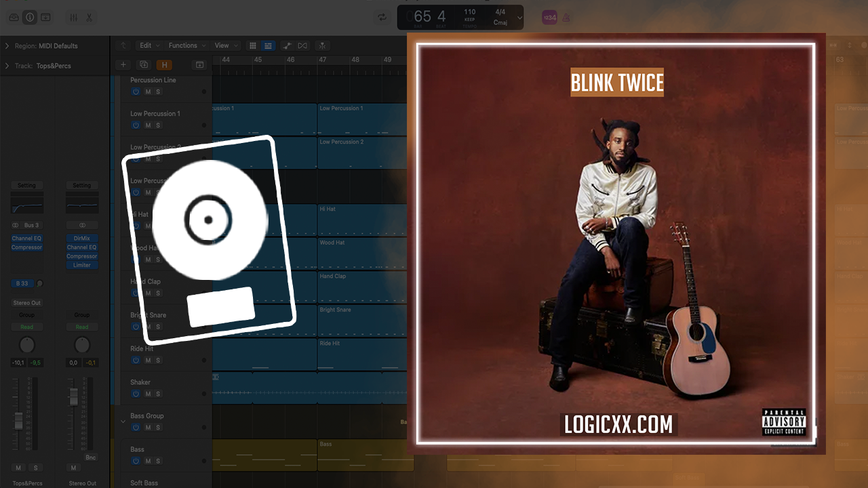The width and height of the screenshot is (868, 488).
Task: Collapse the Bass Group track stack
Action: coord(123,421)
